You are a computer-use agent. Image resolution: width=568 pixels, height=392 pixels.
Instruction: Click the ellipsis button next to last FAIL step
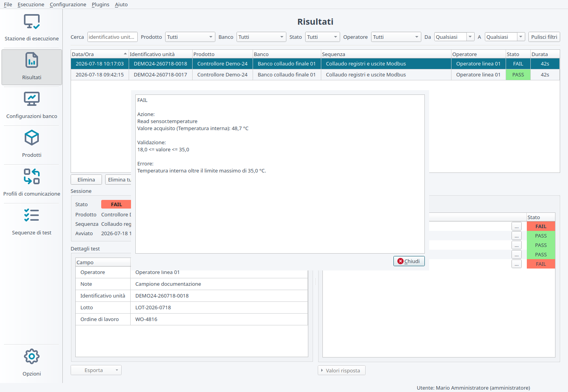tap(517, 264)
